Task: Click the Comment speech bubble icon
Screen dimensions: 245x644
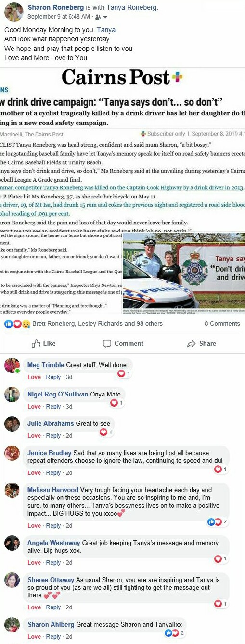Action: pos(107,344)
